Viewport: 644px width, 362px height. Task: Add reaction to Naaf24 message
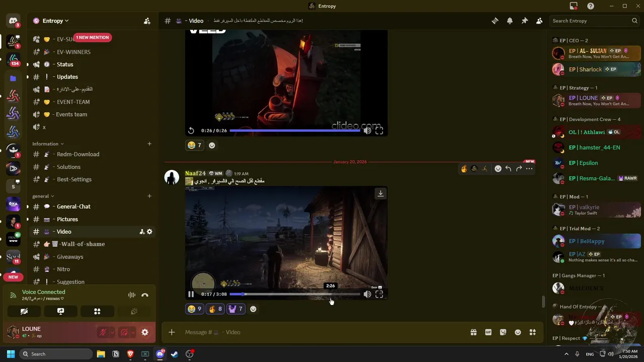(253, 309)
